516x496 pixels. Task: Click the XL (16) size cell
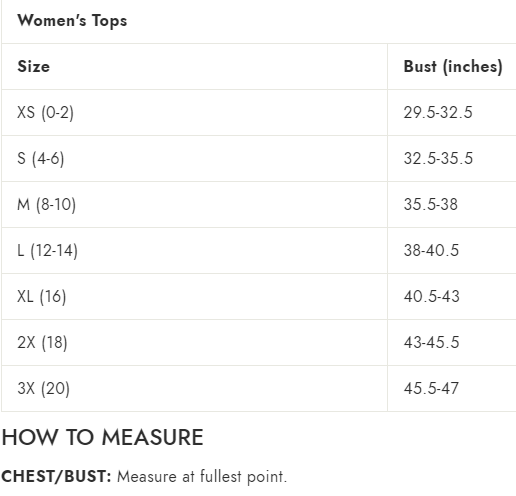click(x=42, y=296)
